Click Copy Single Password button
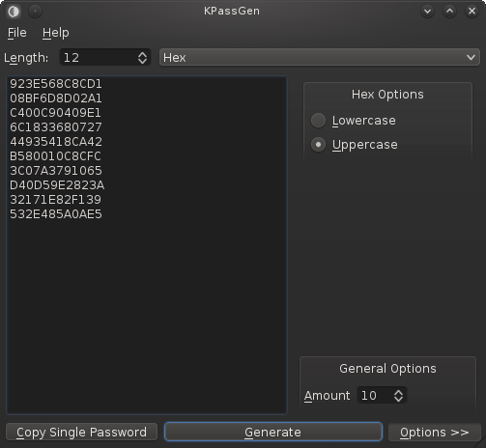 pyautogui.click(x=81, y=432)
